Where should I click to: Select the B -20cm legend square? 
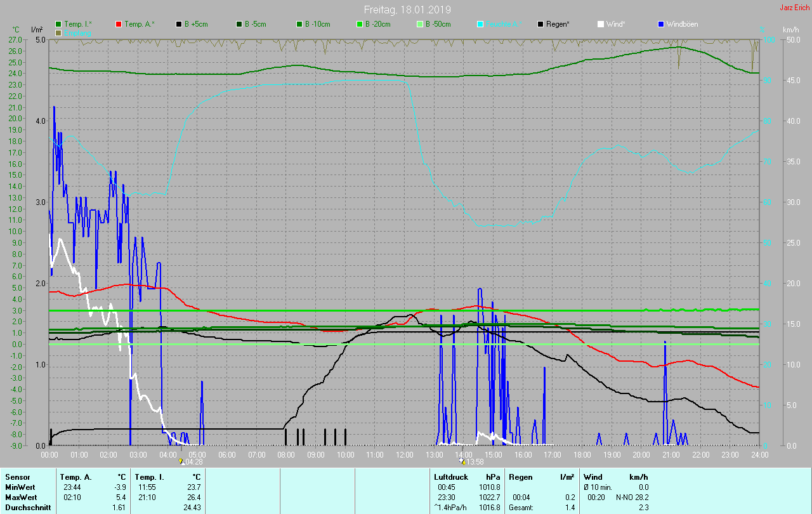tap(360, 24)
